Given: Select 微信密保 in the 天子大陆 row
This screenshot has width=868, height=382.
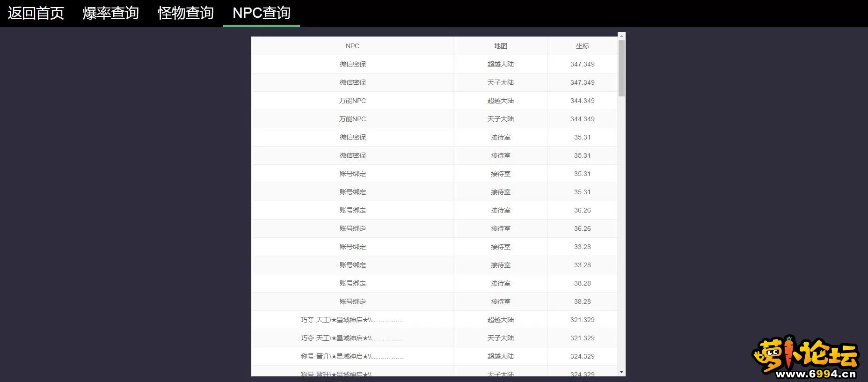Looking at the screenshot, I should pyautogui.click(x=353, y=82).
